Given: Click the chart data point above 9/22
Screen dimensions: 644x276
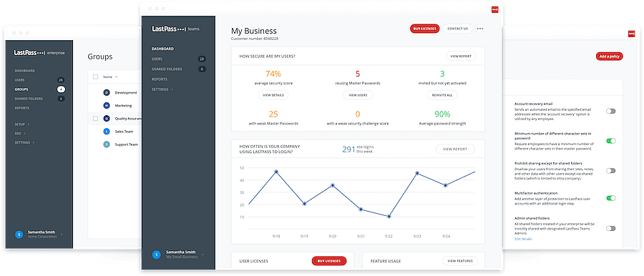Looking at the screenshot, I should (389, 216).
